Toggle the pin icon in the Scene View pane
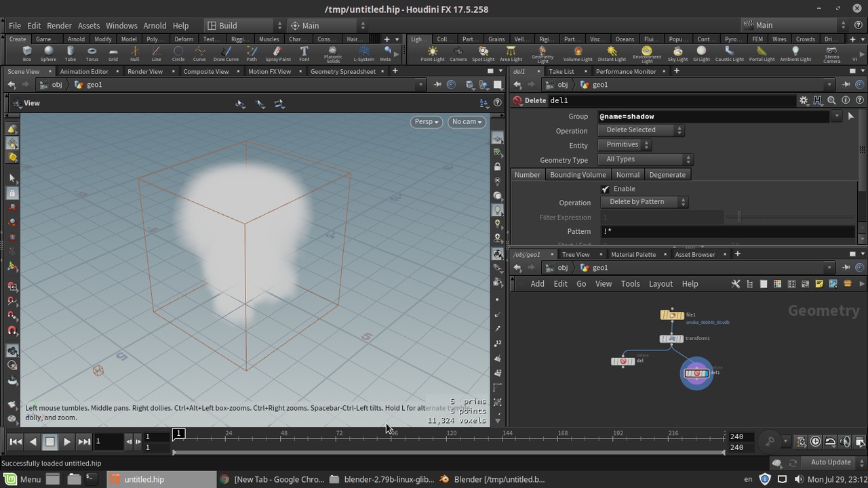The image size is (868, 488). [437, 85]
